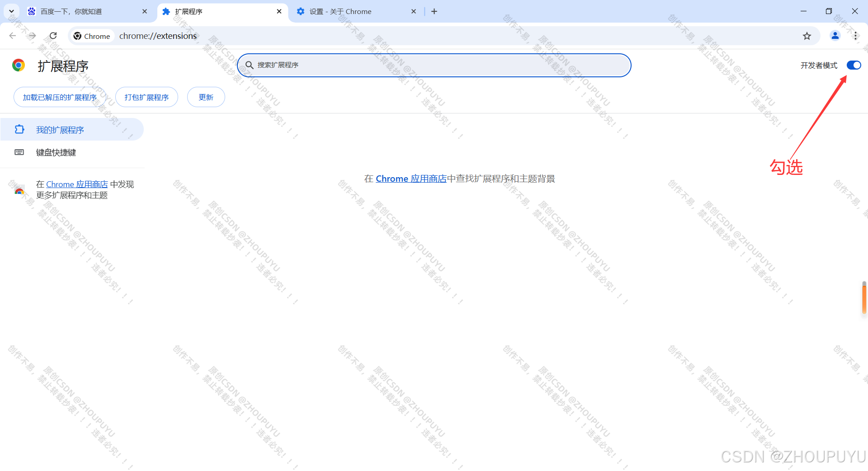The image size is (868, 471).
Task: Select 我的扩展程序 in sidebar
Action: tap(72, 130)
